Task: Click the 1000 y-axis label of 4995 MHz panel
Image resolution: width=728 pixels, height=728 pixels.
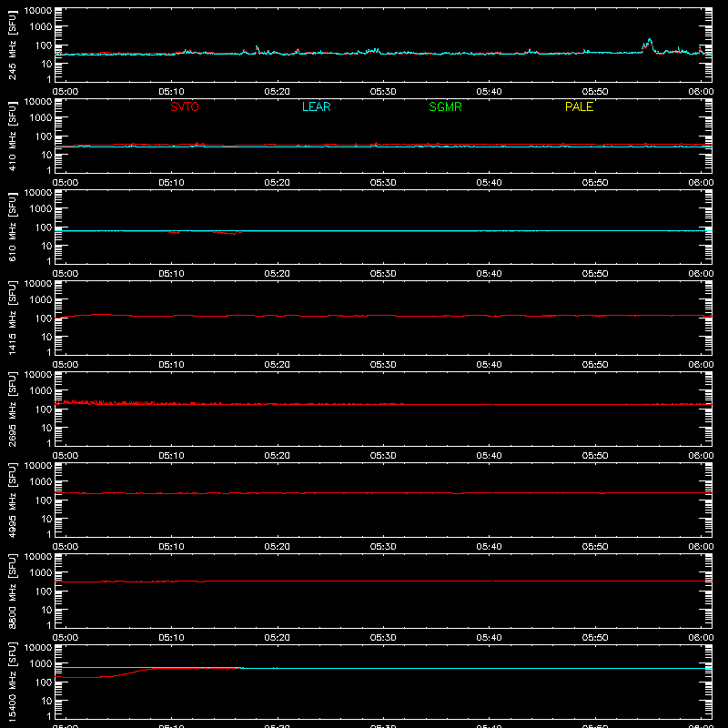Action: pyautogui.click(x=41, y=481)
